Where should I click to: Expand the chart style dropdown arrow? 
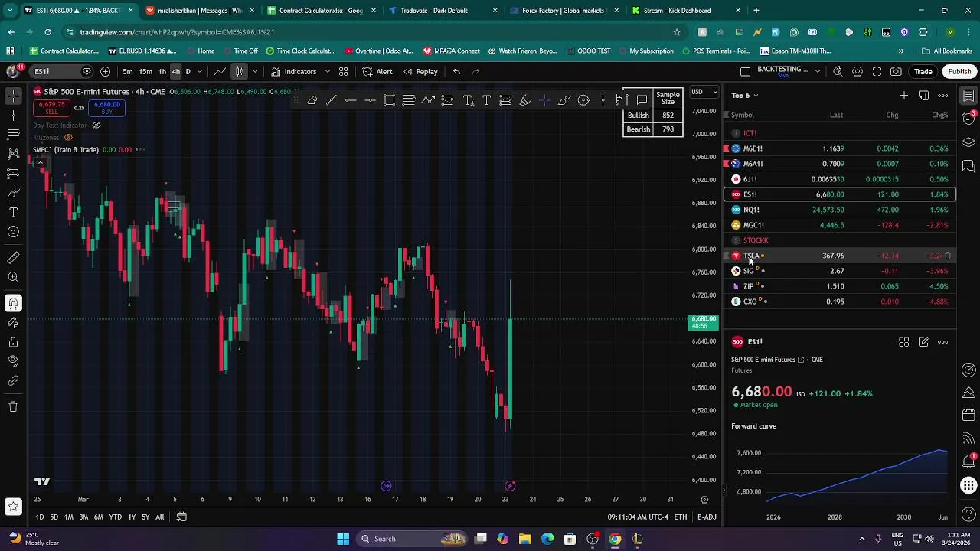[254, 71]
